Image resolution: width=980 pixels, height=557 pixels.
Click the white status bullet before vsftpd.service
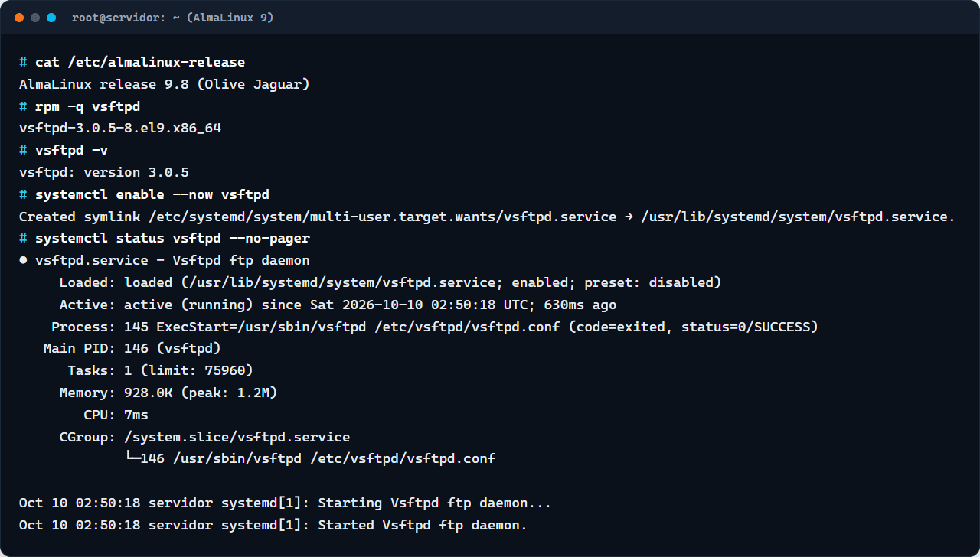[x=23, y=261]
